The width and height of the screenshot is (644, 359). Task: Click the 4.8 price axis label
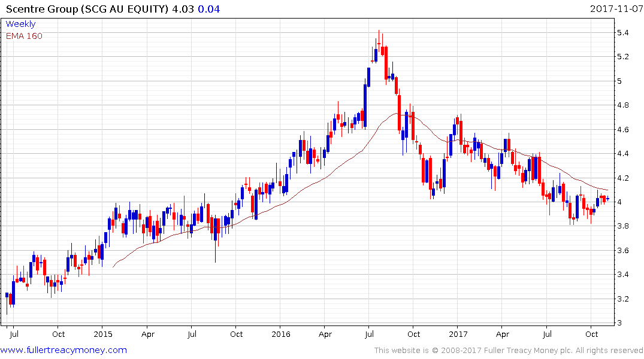(622, 105)
